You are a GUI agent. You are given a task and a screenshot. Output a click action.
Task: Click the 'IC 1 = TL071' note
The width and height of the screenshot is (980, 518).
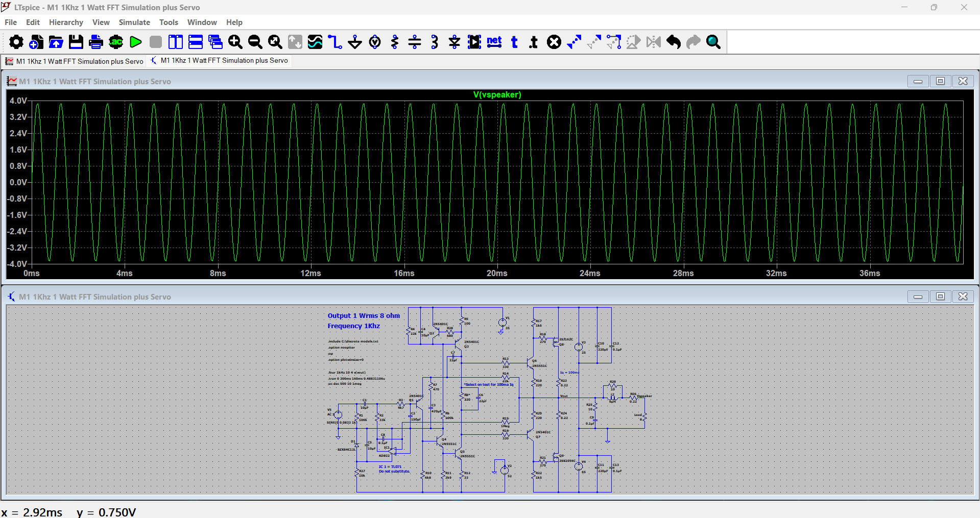click(390, 467)
